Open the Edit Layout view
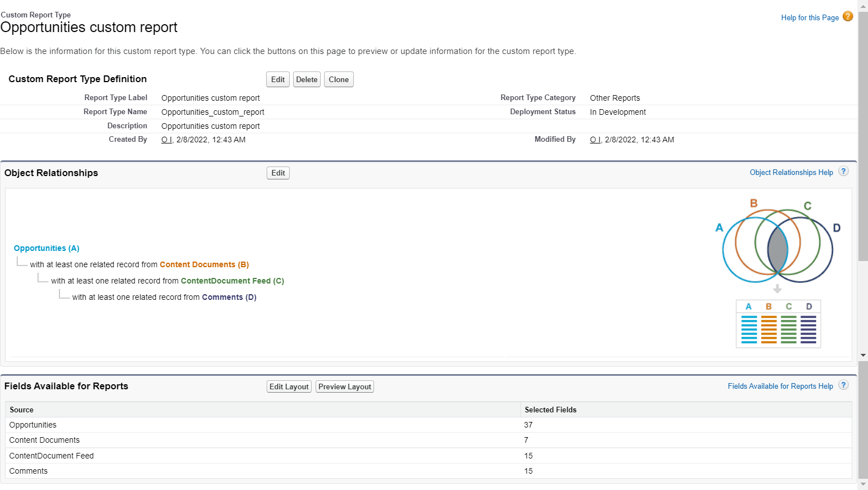The height and width of the screenshot is (490, 868). click(289, 386)
